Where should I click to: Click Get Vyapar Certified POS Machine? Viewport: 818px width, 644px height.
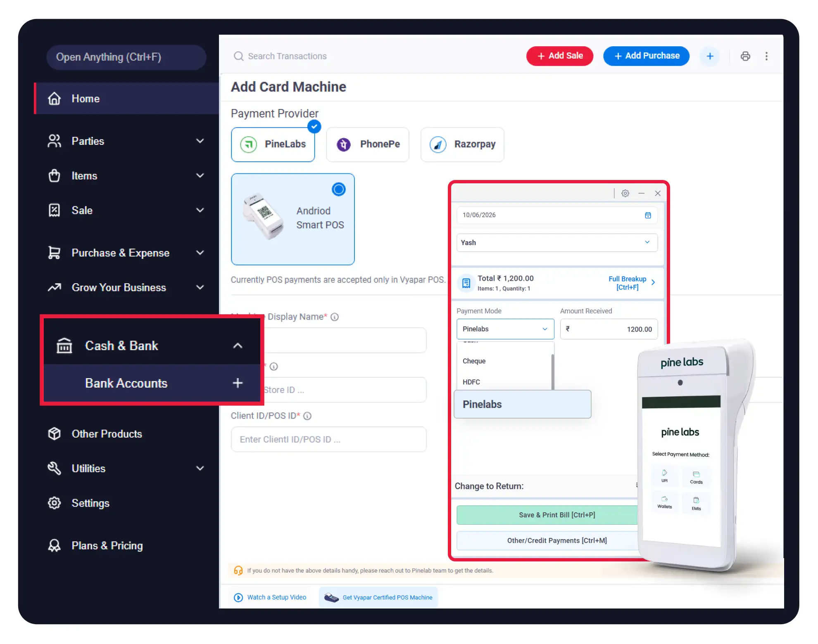[378, 597]
